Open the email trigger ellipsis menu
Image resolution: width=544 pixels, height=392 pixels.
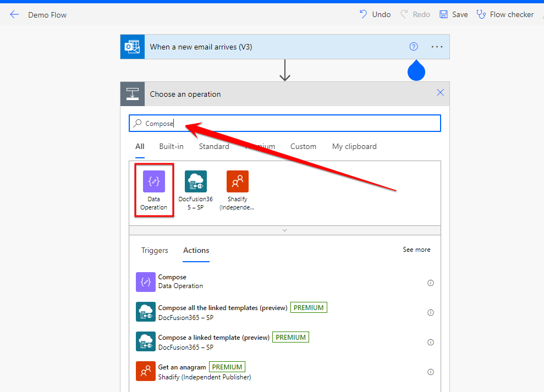pyautogui.click(x=437, y=47)
